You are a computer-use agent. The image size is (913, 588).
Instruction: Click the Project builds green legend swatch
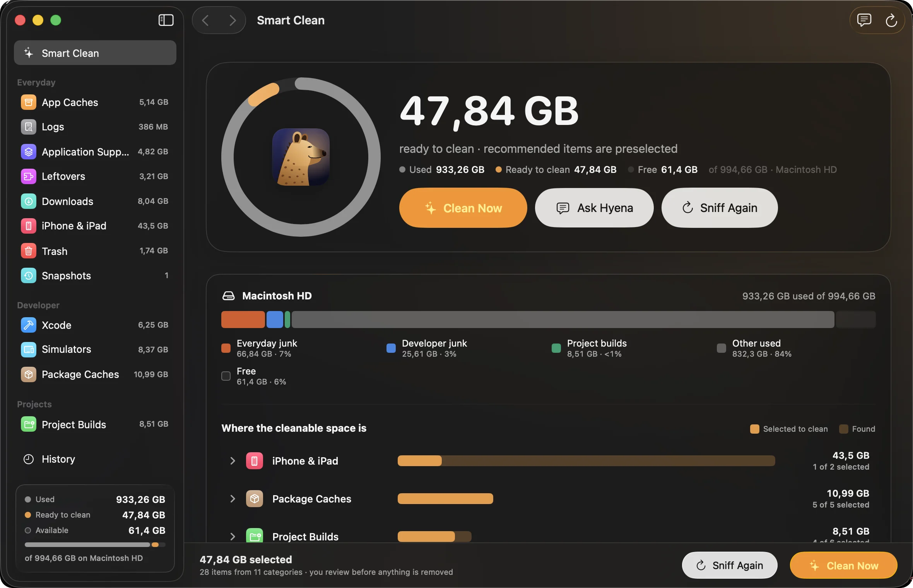coord(556,348)
